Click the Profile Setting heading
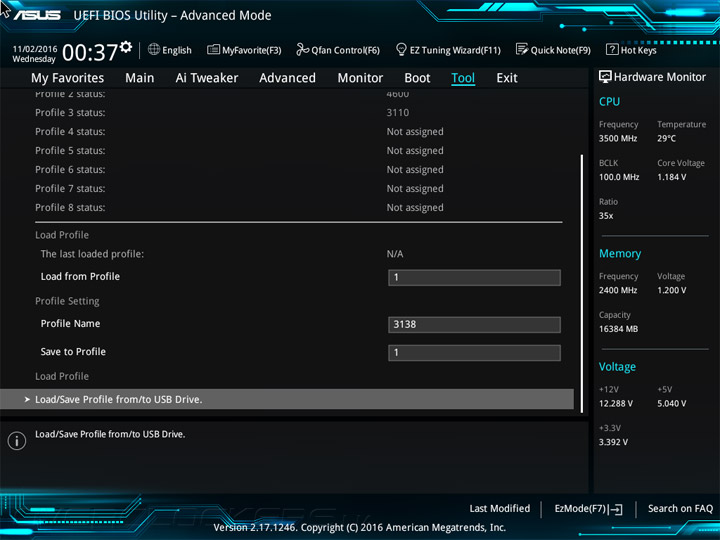The image size is (720, 540). pyautogui.click(x=67, y=301)
